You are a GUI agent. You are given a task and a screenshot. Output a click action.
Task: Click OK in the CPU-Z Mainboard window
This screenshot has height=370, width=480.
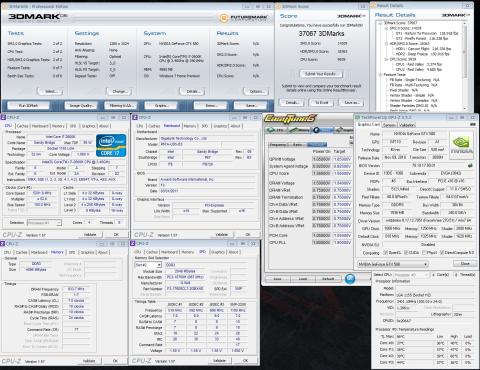(248, 234)
